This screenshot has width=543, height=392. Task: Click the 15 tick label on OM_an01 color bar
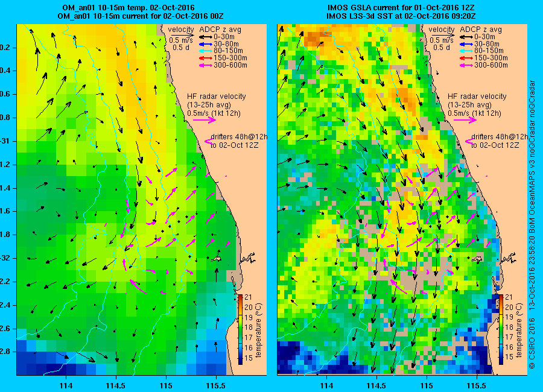pyautogui.click(x=249, y=358)
